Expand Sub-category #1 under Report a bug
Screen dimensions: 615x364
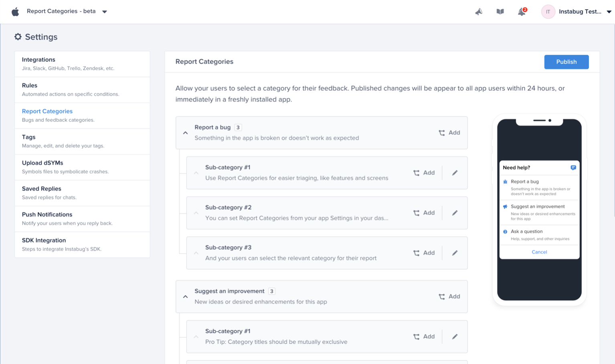pyautogui.click(x=196, y=173)
